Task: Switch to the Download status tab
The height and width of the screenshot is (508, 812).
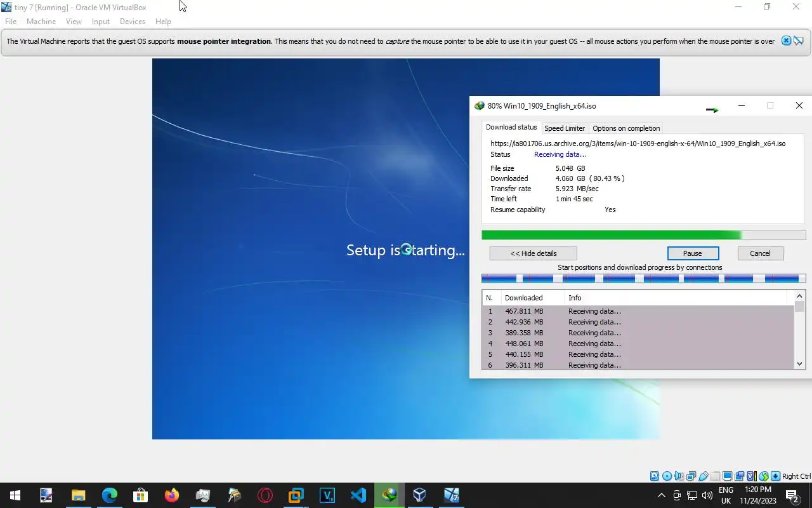Action: [511, 127]
